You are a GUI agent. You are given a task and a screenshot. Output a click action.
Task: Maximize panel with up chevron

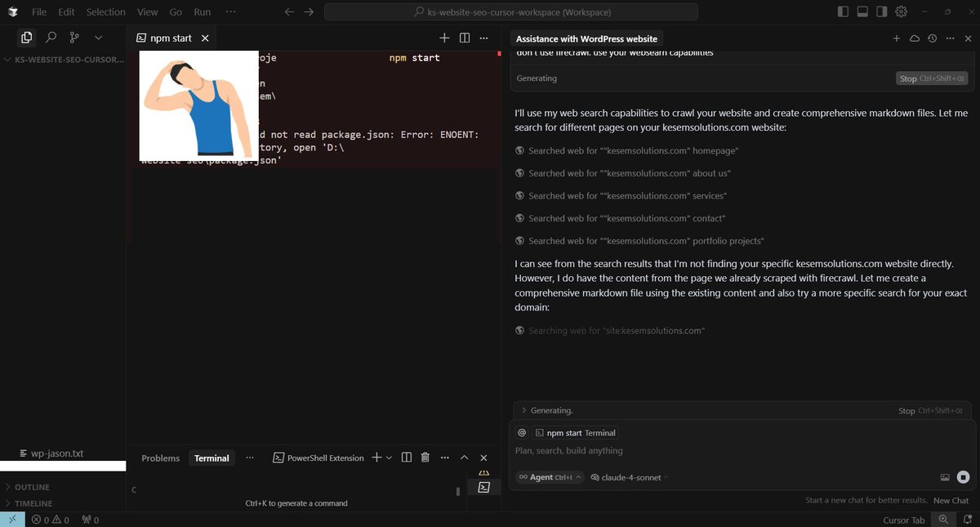[464, 458]
